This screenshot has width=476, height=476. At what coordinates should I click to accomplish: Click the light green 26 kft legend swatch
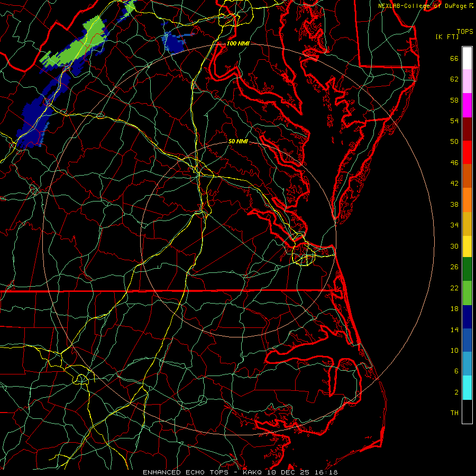click(x=467, y=293)
